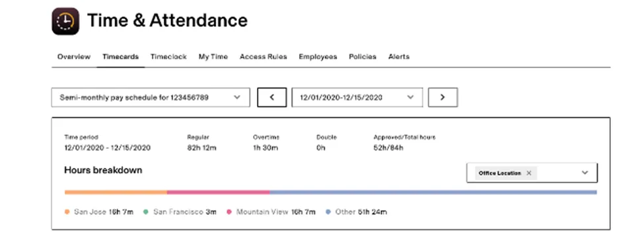This screenshot has height=240, width=644.
Task: Click the Office Location tag label
Action: coord(500,173)
